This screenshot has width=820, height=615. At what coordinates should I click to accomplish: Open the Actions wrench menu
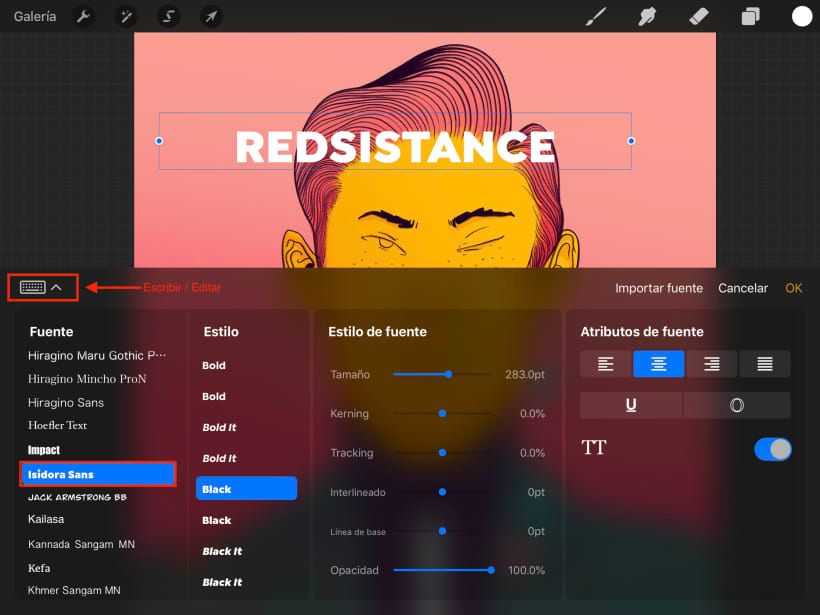84,16
